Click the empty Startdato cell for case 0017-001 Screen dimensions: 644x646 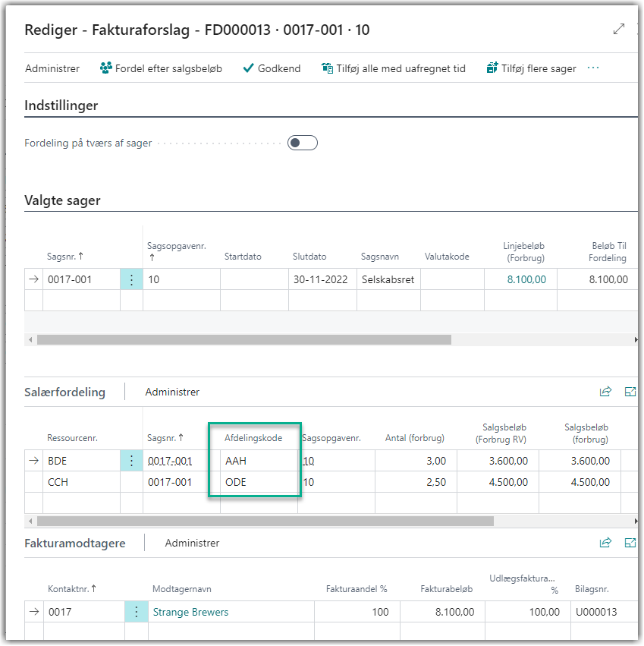(254, 280)
